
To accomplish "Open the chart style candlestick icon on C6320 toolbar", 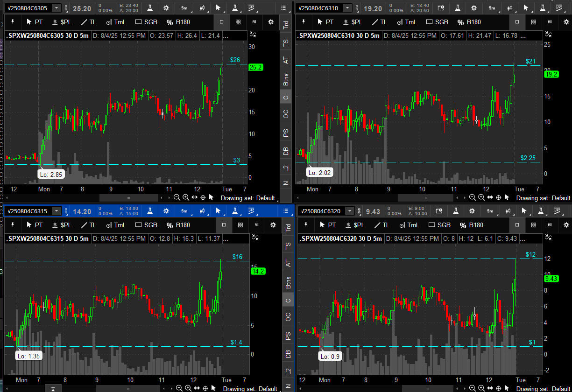I will pyautogui.click(x=508, y=211).
